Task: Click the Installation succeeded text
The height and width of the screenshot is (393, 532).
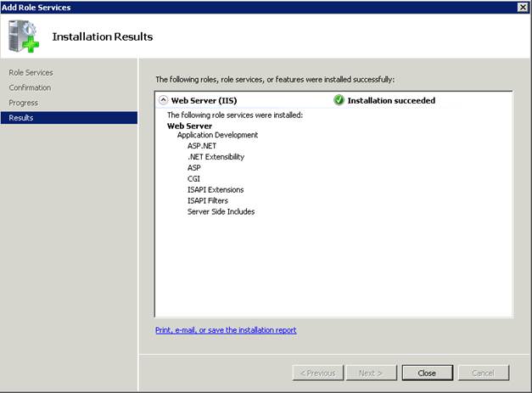Action: click(391, 100)
